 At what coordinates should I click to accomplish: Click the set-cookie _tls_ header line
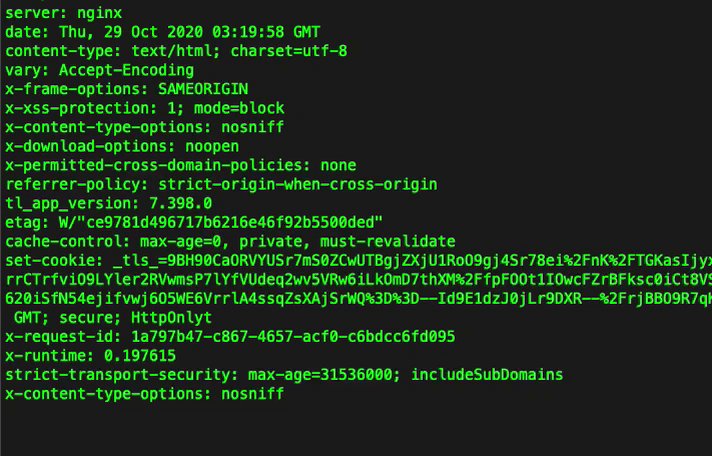pyautogui.click(x=356, y=261)
